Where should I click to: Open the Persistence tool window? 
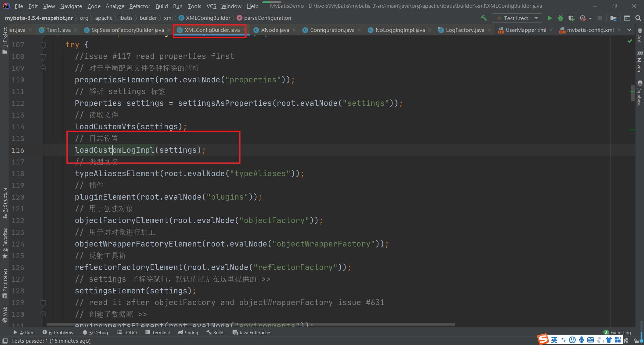pyautogui.click(x=5, y=283)
